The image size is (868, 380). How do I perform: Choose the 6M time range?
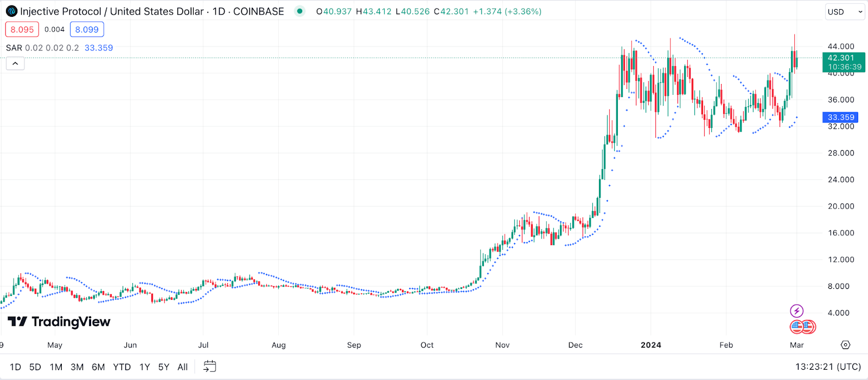98,367
